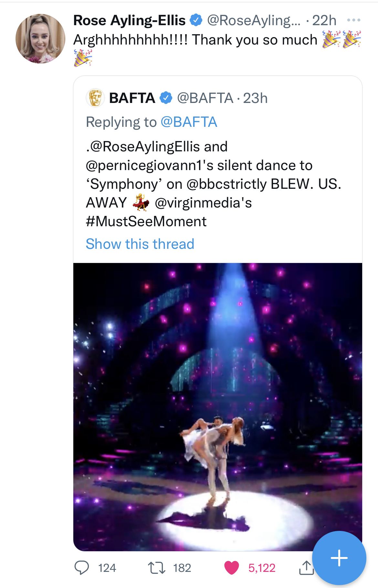This screenshot has width=378, height=588.
Task: Open the @RoseAyling... handle in header
Action: [x=254, y=20]
